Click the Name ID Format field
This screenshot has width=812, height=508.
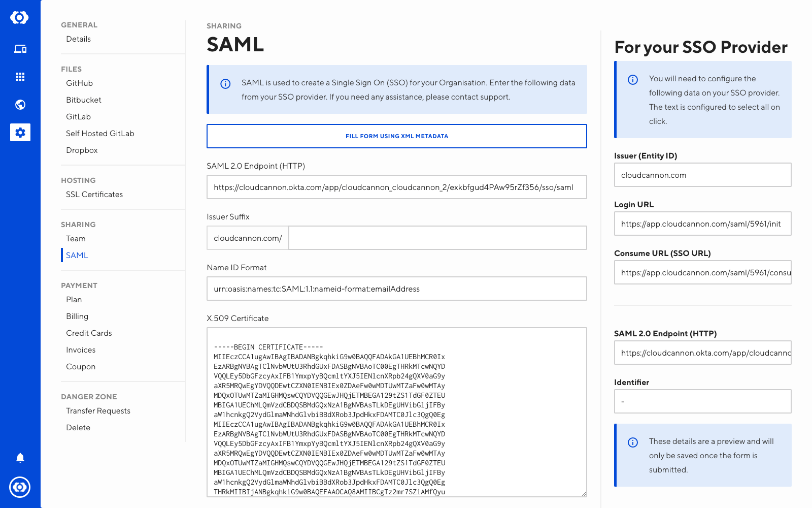[397, 289]
